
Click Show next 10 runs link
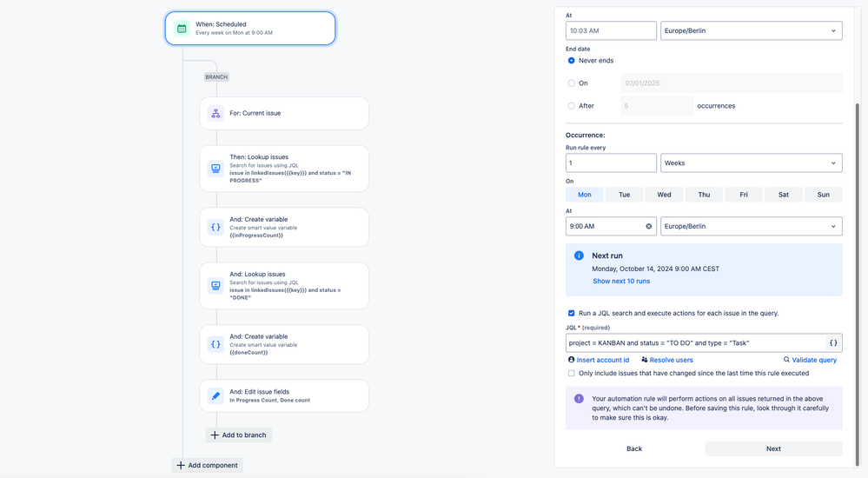pos(621,282)
